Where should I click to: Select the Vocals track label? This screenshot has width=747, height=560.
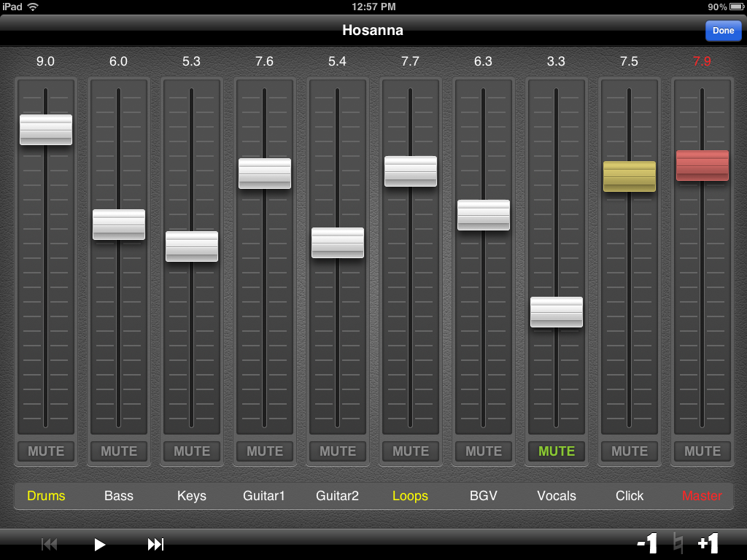[557, 496]
